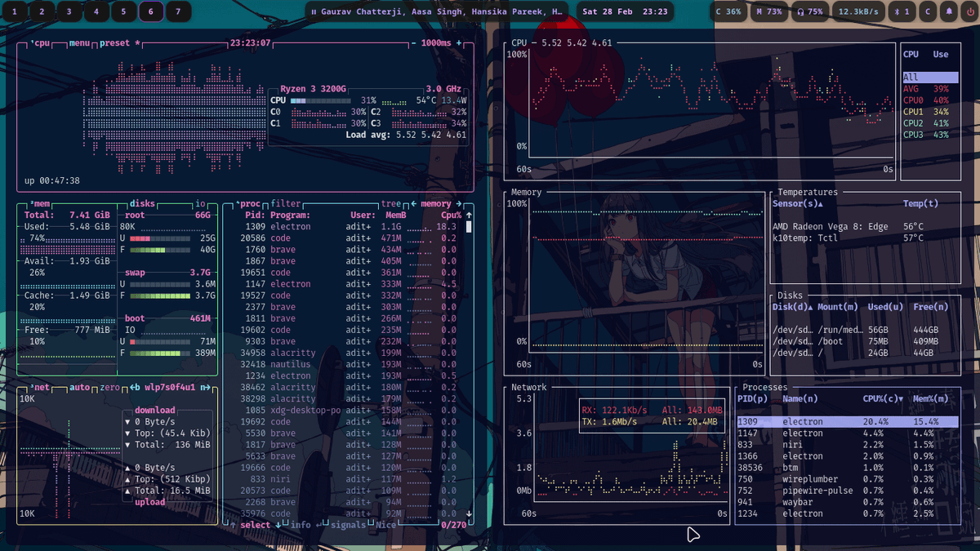Click the headphones volume indicator at 75%

point(810,11)
